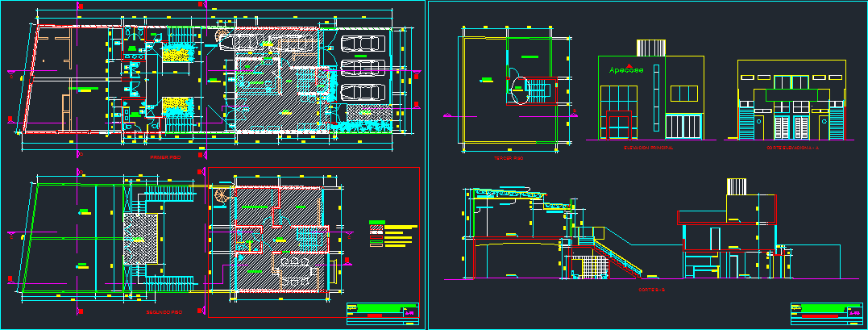The image size is (868, 330).
Task: Click the Apecose sign text on the facade
Action: click(627, 71)
